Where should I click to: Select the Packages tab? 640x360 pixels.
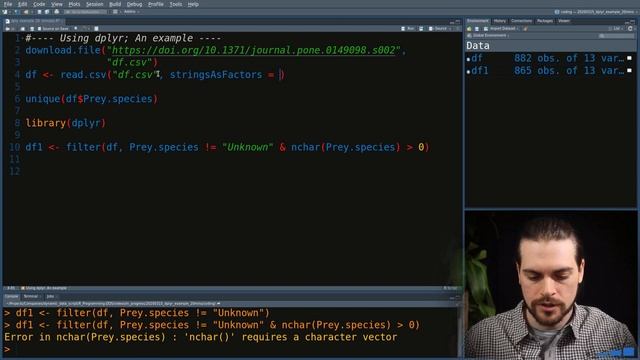(x=544, y=21)
